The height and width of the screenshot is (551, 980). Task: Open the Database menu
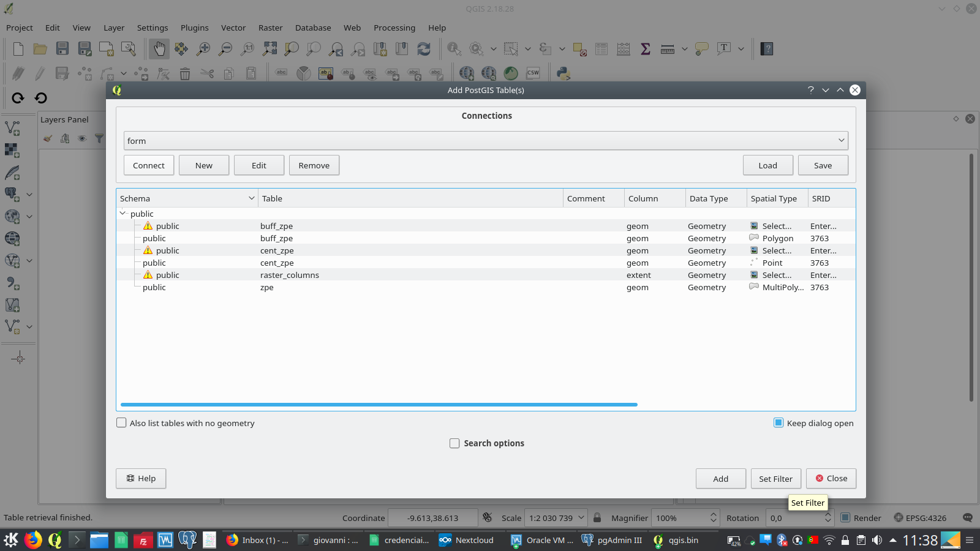[312, 28]
